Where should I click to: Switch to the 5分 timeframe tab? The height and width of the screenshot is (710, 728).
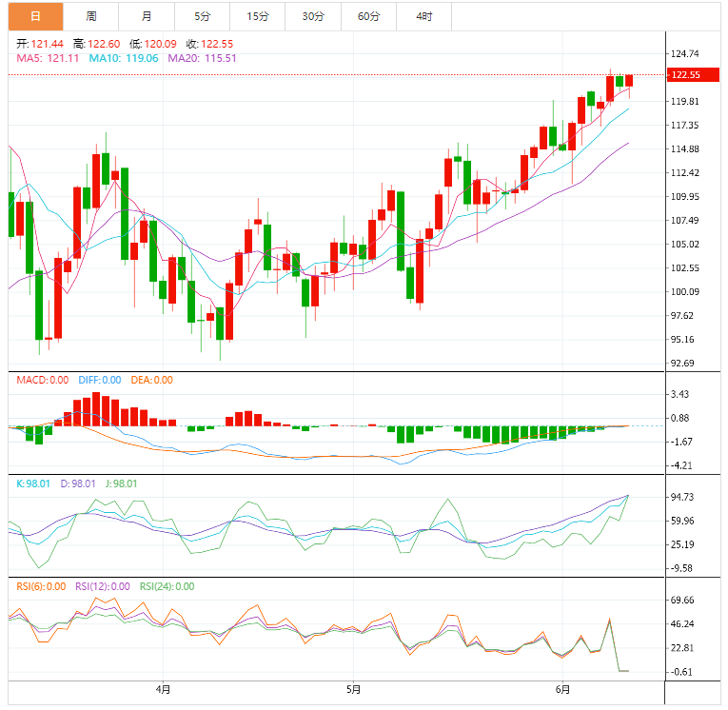click(x=202, y=16)
